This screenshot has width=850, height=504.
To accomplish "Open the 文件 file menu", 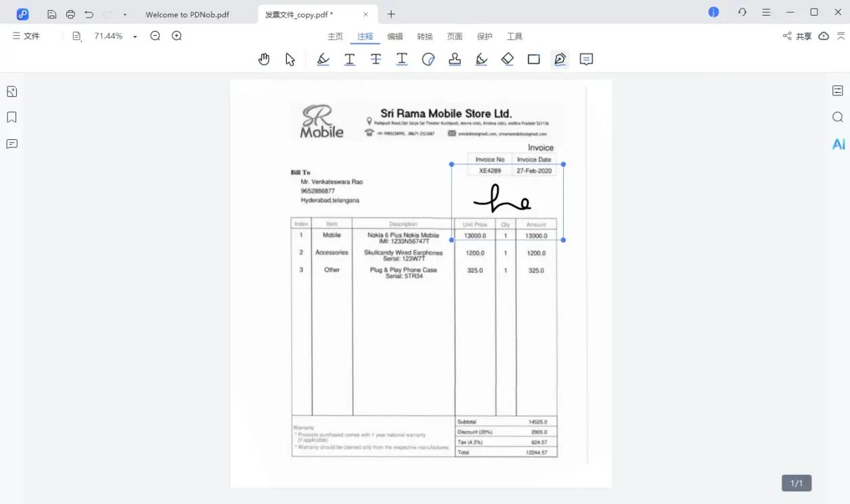I will coord(26,37).
